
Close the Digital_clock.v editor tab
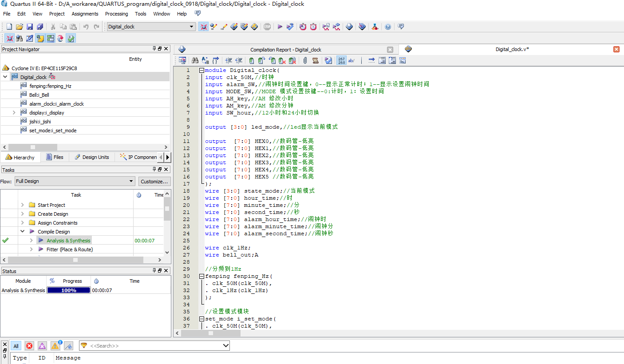coord(616,49)
